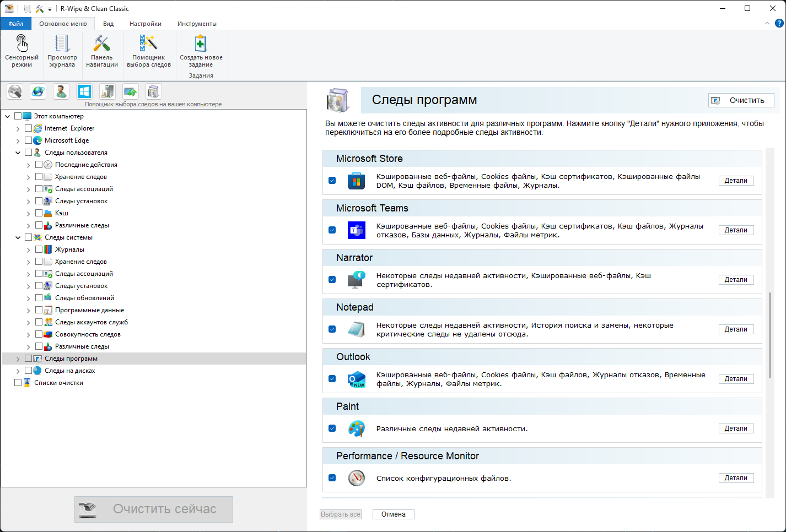Click the Журналы tree node icon

48,249
